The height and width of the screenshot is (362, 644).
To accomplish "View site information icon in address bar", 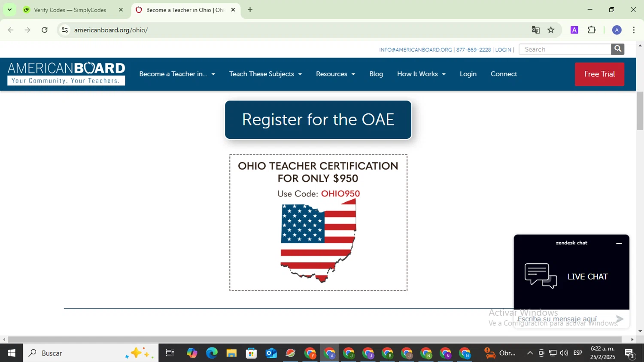I will pos(65,30).
